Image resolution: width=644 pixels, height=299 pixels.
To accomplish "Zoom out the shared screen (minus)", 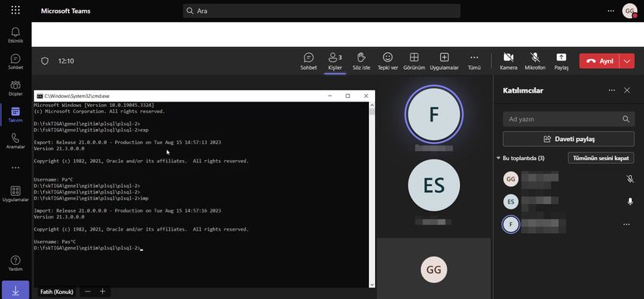I will coord(87,291).
